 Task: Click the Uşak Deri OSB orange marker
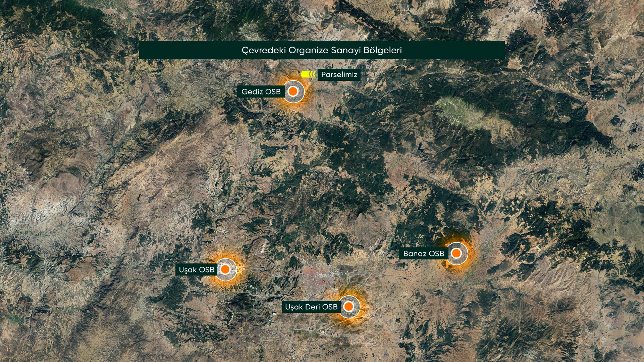[x=349, y=306]
